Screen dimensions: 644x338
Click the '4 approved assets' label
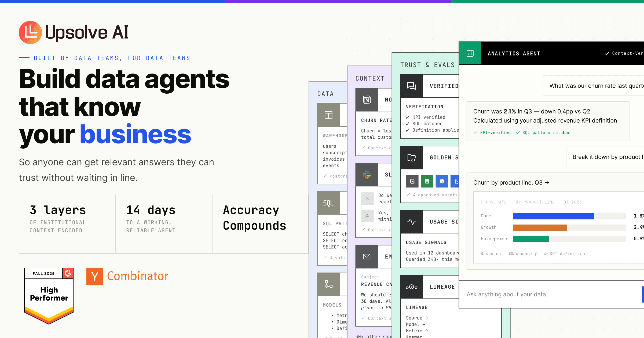click(x=432, y=195)
